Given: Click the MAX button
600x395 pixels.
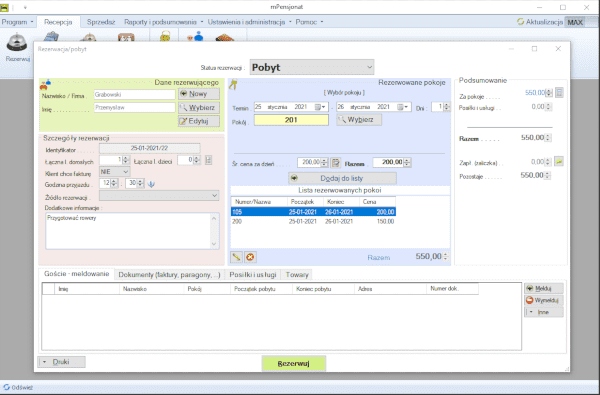Looking at the screenshot, I should point(575,22).
